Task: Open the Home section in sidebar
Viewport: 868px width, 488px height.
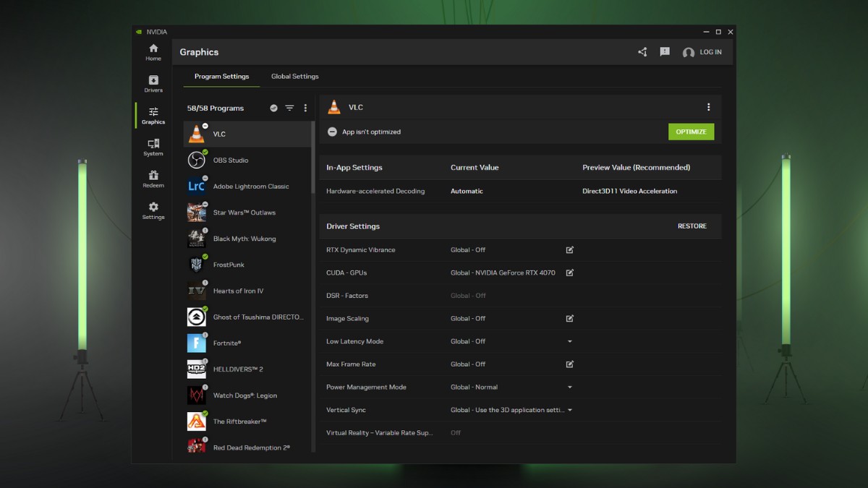Action: [x=153, y=52]
